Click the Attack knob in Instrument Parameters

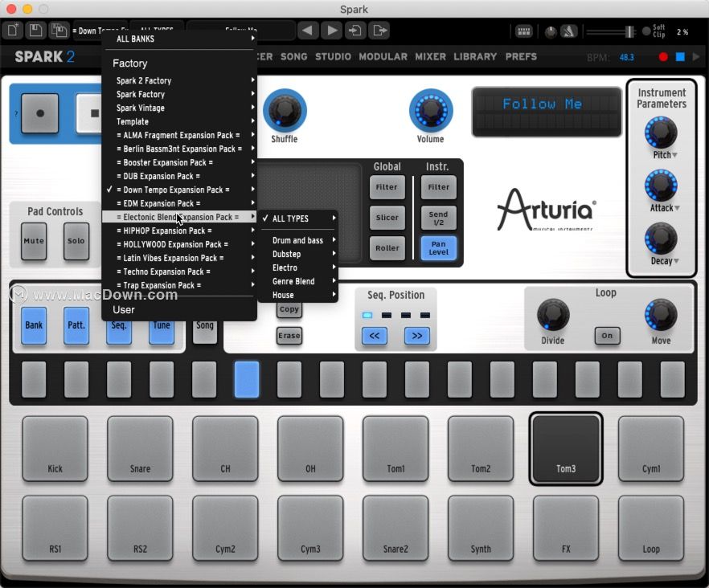click(661, 186)
